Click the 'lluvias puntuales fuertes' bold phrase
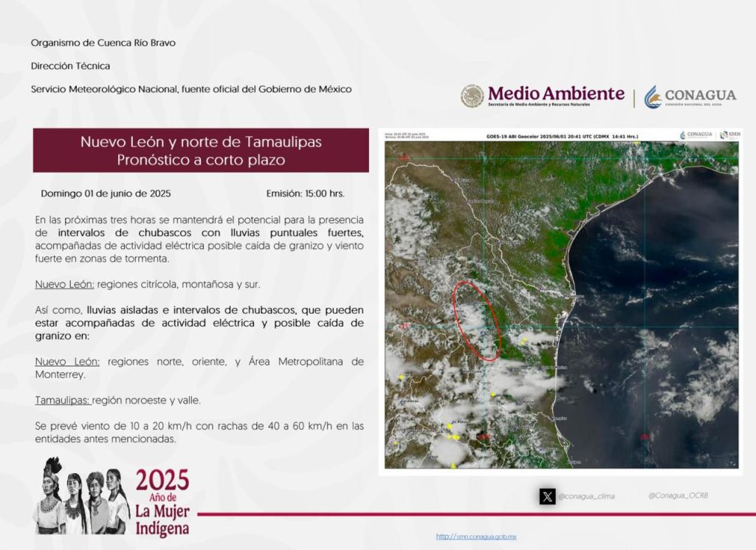Screen dimensions: 756x550 tap(297, 233)
